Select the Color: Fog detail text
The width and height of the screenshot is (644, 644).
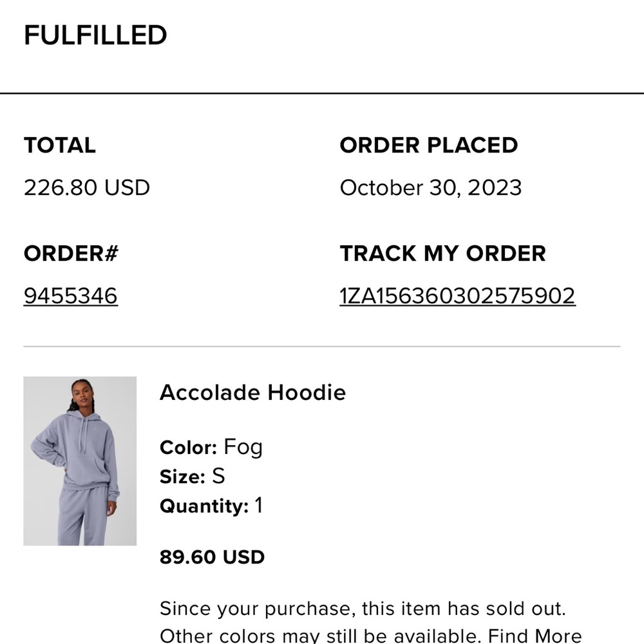pyautogui.click(x=211, y=446)
